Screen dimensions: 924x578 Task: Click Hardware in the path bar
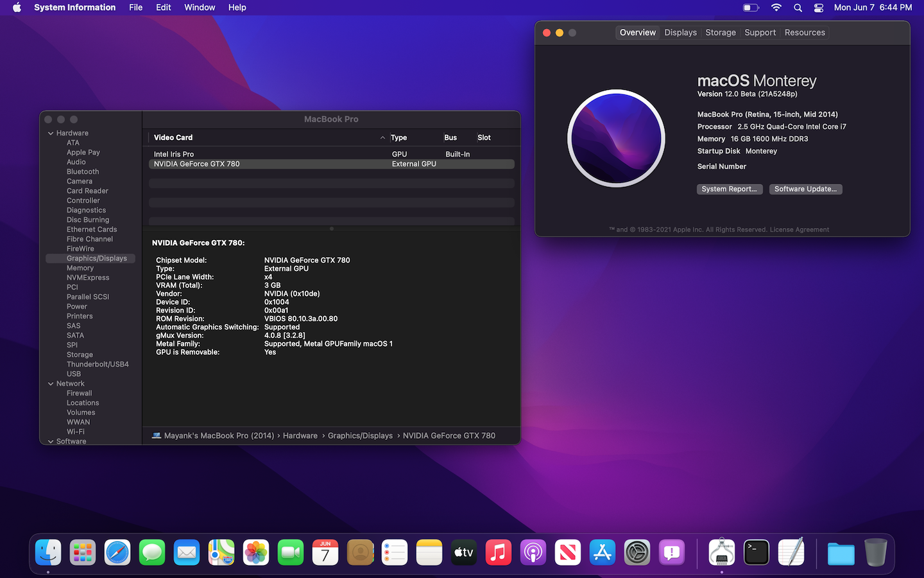tap(300, 435)
